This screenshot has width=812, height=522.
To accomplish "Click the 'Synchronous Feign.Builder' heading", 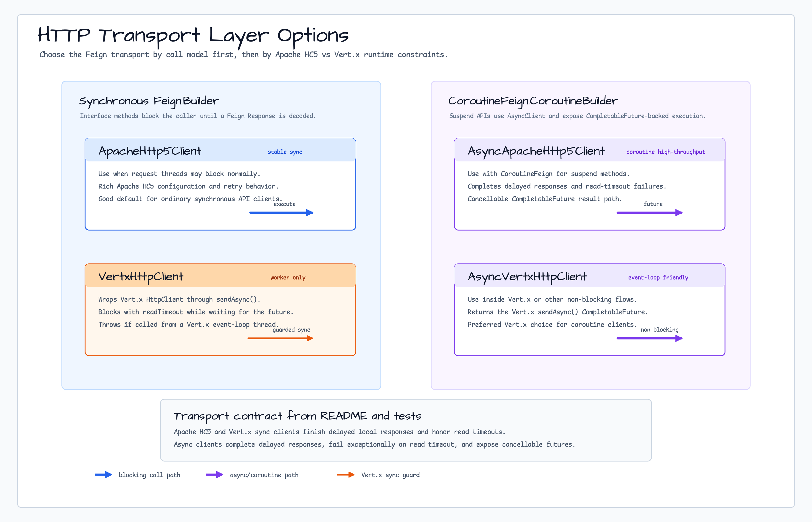I will 149,101.
